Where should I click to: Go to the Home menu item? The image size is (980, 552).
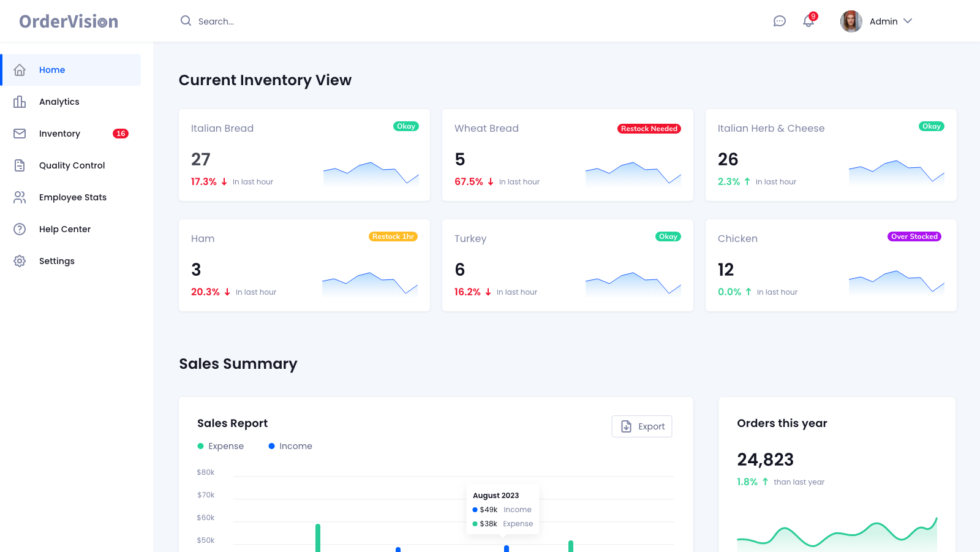pos(71,70)
